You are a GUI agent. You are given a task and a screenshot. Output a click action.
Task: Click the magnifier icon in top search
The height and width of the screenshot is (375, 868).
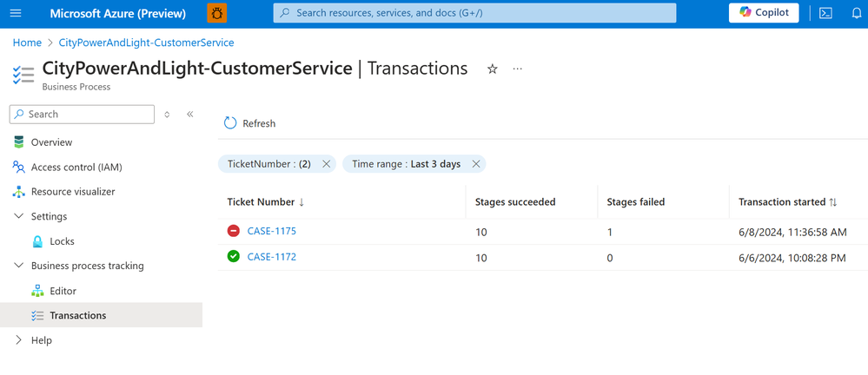(284, 13)
